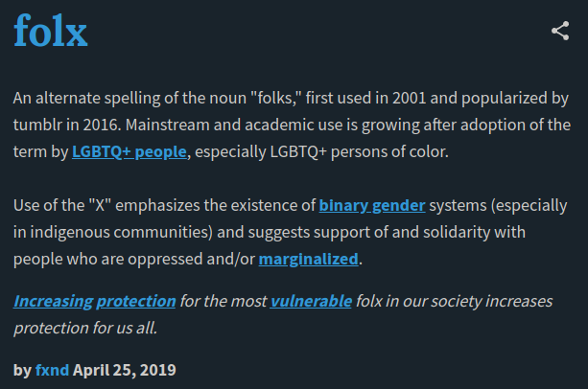Click the year 2001 in the definition

pos(410,99)
